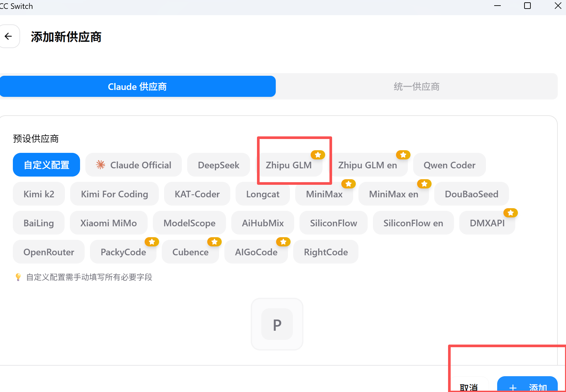Click page title 添加新供应商
Viewport: 566px width, 392px height.
pyautogui.click(x=66, y=37)
